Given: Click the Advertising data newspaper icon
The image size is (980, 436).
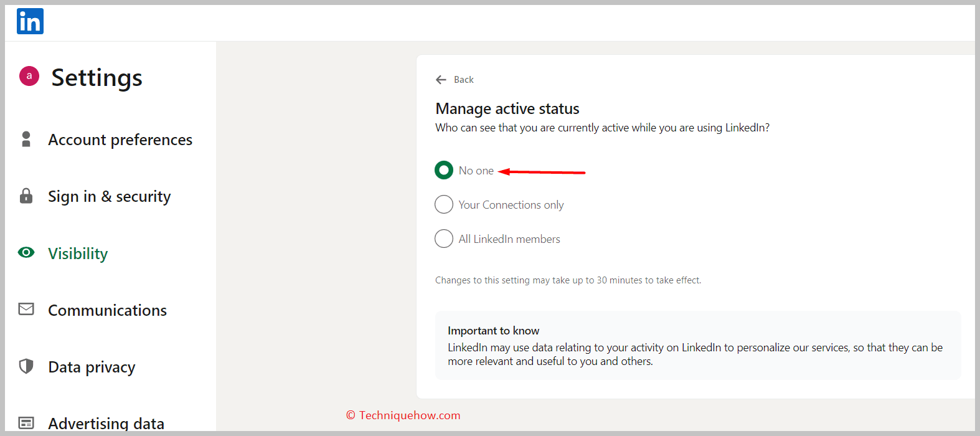Looking at the screenshot, I should 26,423.
